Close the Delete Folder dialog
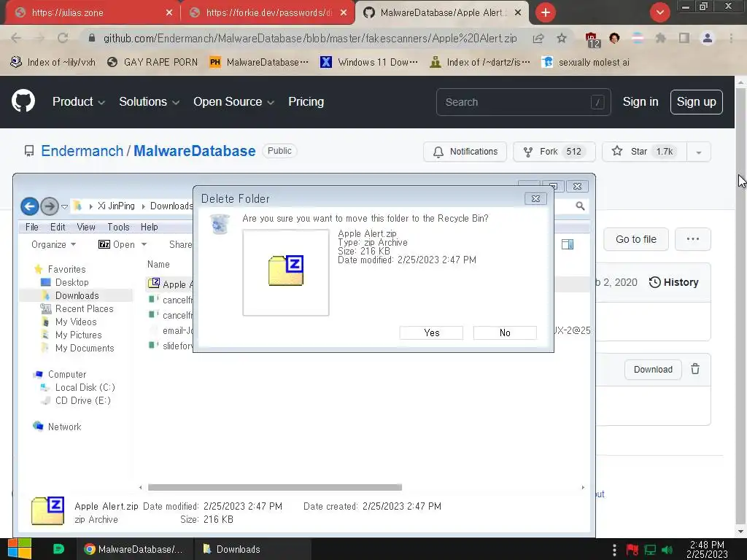The image size is (747, 560). pos(535,198)
